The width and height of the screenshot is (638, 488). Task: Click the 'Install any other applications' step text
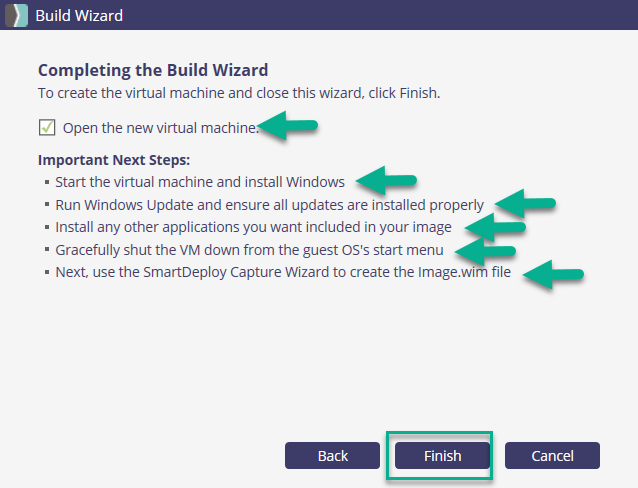pyautogui.click(x=253, y=227)
